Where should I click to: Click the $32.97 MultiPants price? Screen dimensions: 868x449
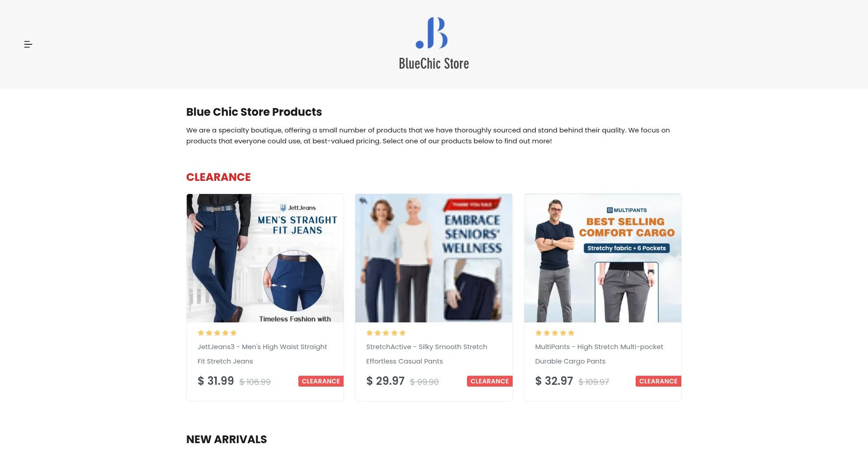(x=554, y=381)
